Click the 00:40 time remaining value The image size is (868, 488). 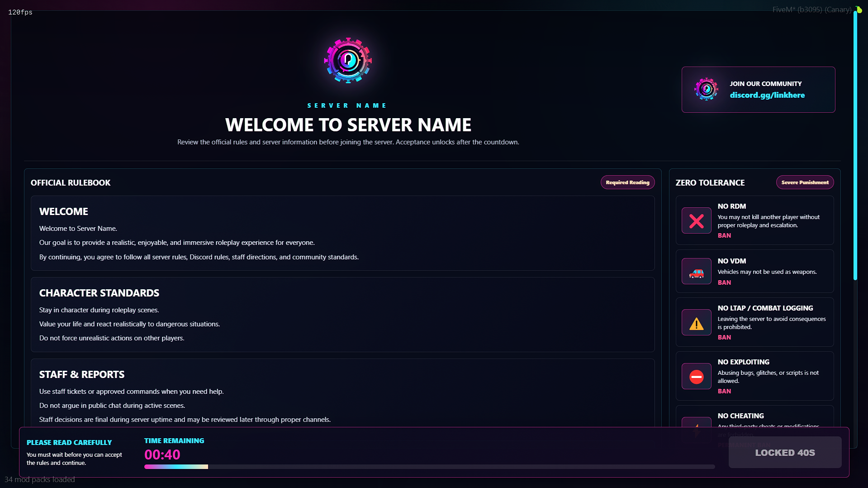[162, 455]
